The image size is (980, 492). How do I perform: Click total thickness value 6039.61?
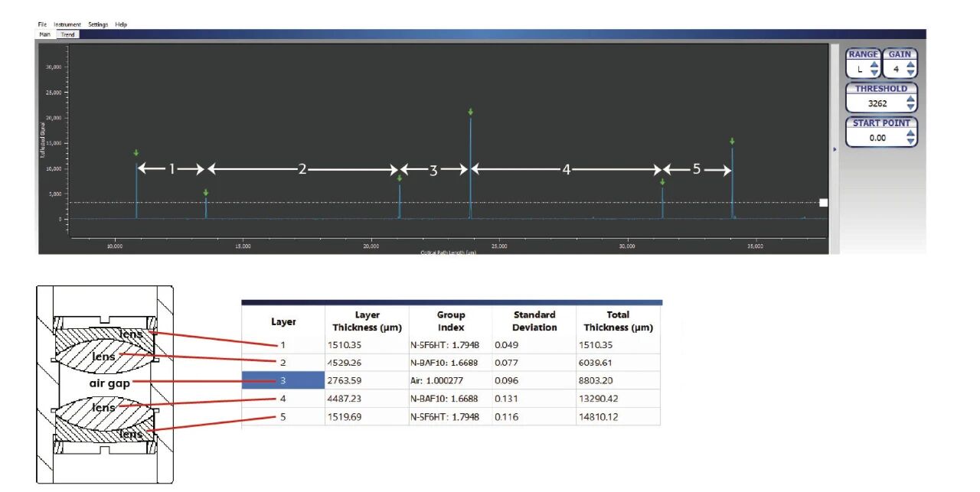[x=595, y=363]
